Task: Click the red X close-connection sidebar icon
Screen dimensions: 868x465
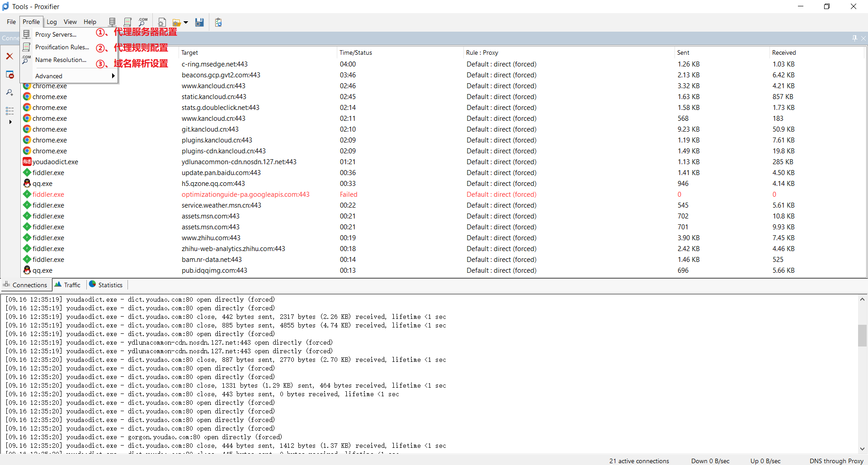Action: coord(9,56)
